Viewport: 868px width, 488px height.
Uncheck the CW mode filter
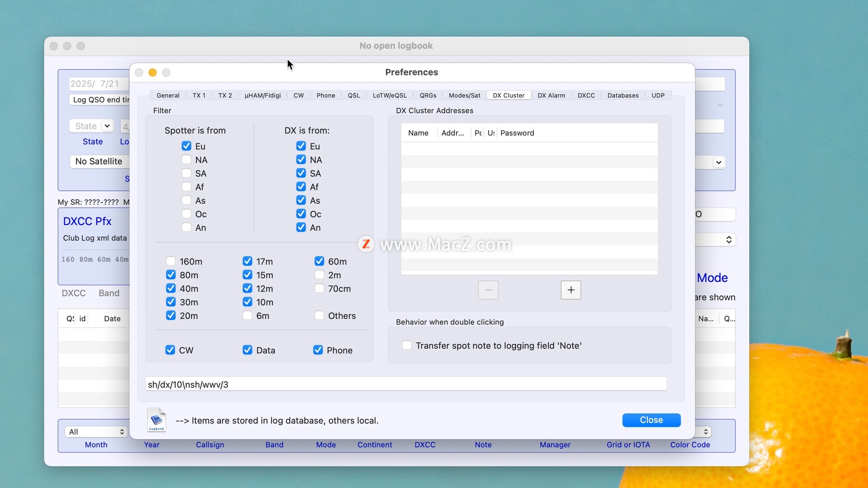(170, 350)
